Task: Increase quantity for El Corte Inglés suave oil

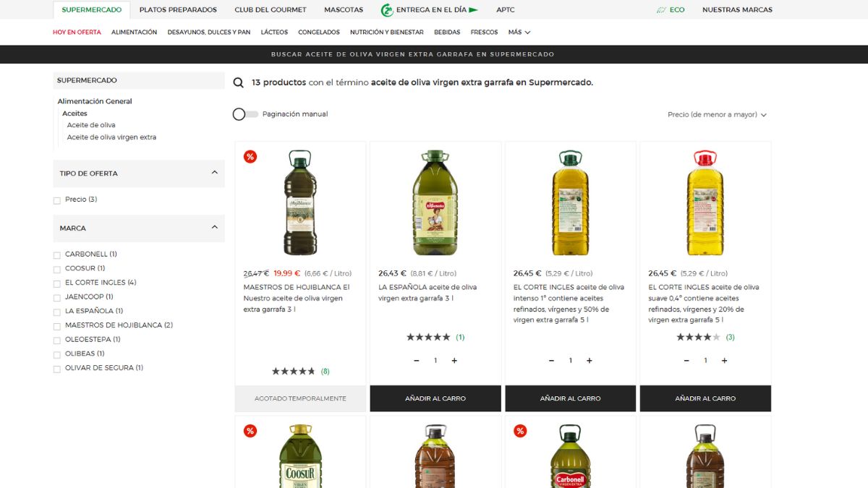Action: click(724, 361)
